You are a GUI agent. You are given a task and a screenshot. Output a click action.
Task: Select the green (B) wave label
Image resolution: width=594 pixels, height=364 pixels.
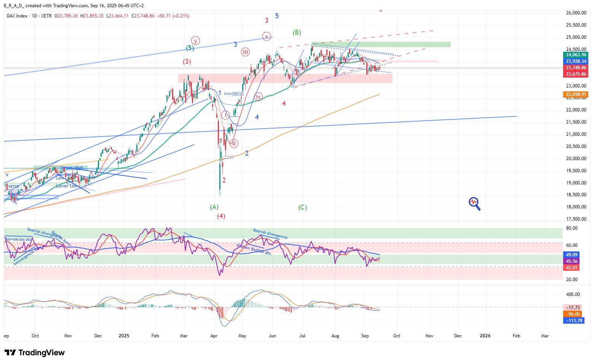click(297, 32)
